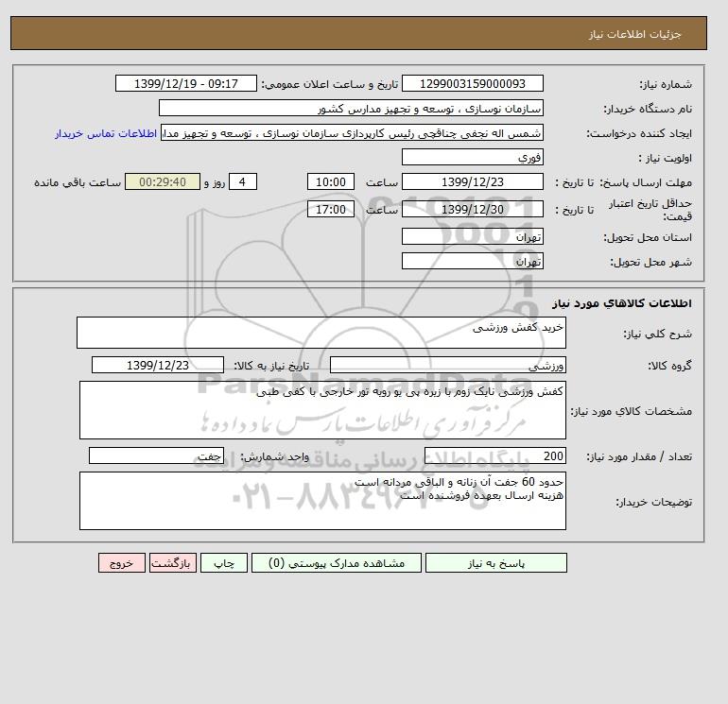728x704 pixels.
Task: Click the label 'نام دستگاه خریدار:'
Action: point(648,109)
